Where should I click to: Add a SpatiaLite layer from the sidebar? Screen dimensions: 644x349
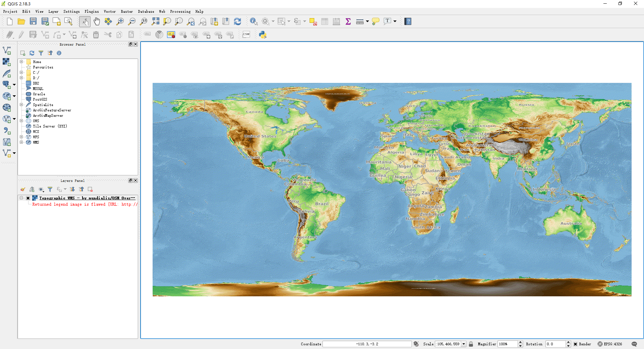7,73
